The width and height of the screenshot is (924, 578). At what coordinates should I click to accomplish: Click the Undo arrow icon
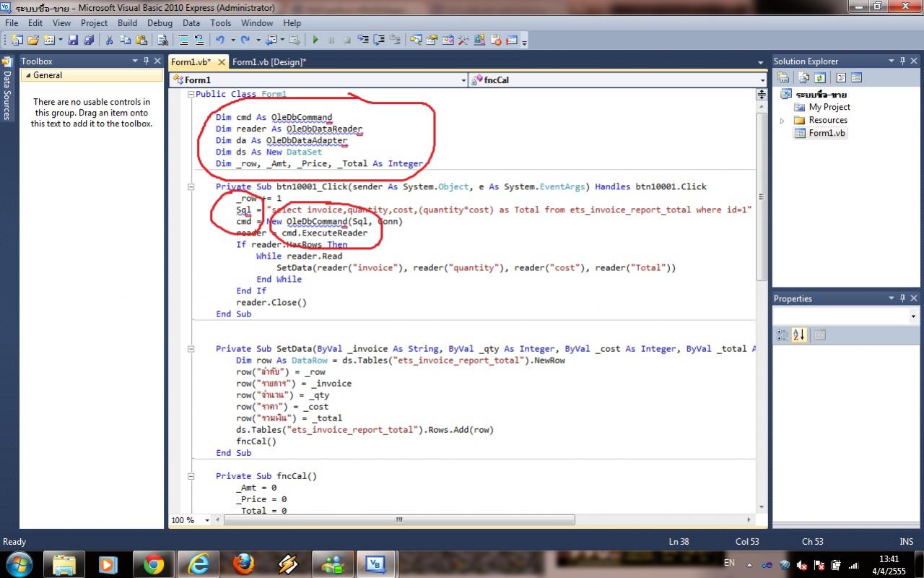(219, 40)
